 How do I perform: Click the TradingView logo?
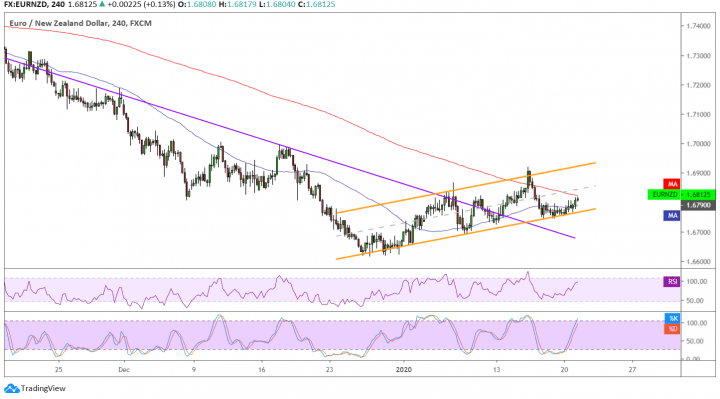point(35,388)
